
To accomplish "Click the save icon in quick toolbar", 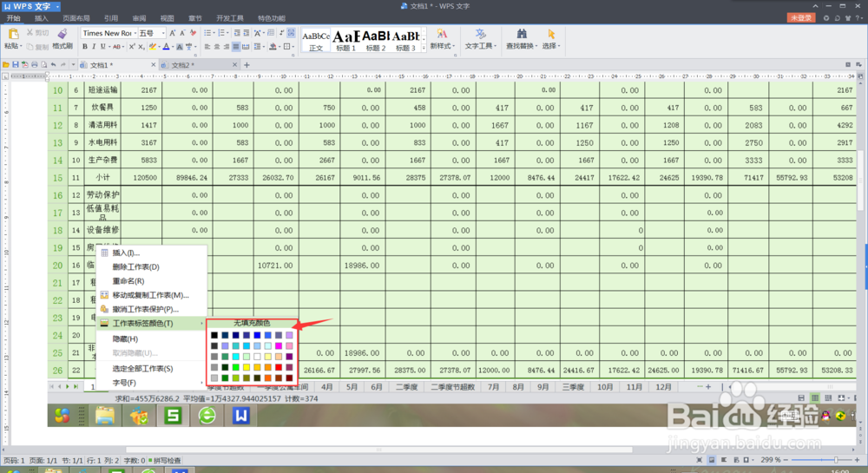I will 16,65.
